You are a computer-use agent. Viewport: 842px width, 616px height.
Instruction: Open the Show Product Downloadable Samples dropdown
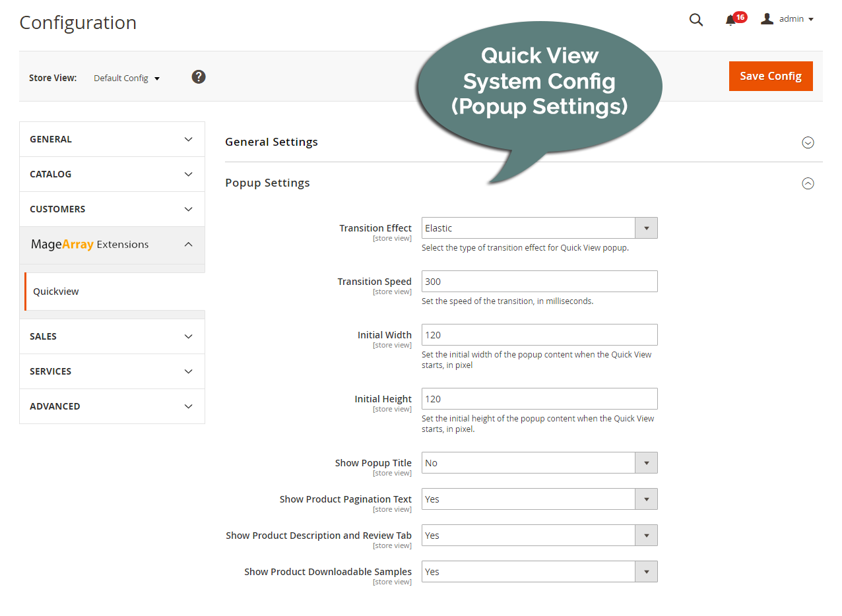(646, 571)
